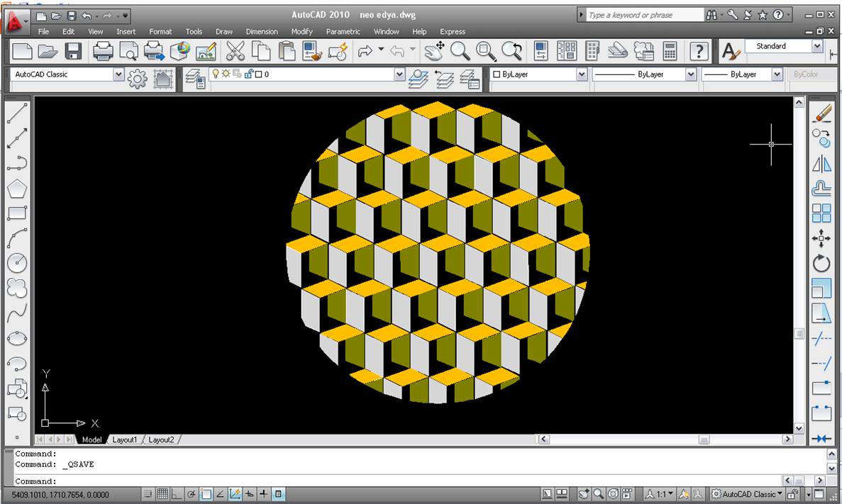Select the Revision Cloud tool

(16, 288)
